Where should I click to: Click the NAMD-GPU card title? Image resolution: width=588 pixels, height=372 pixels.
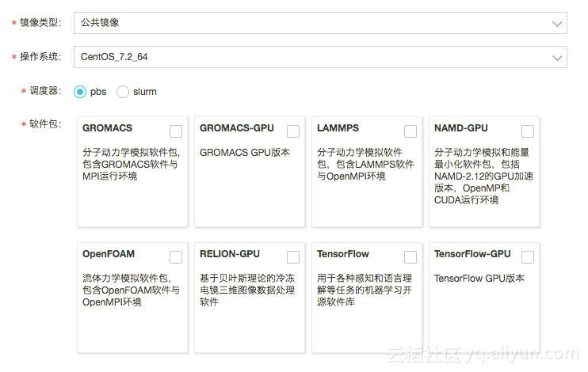click(461, 128)
